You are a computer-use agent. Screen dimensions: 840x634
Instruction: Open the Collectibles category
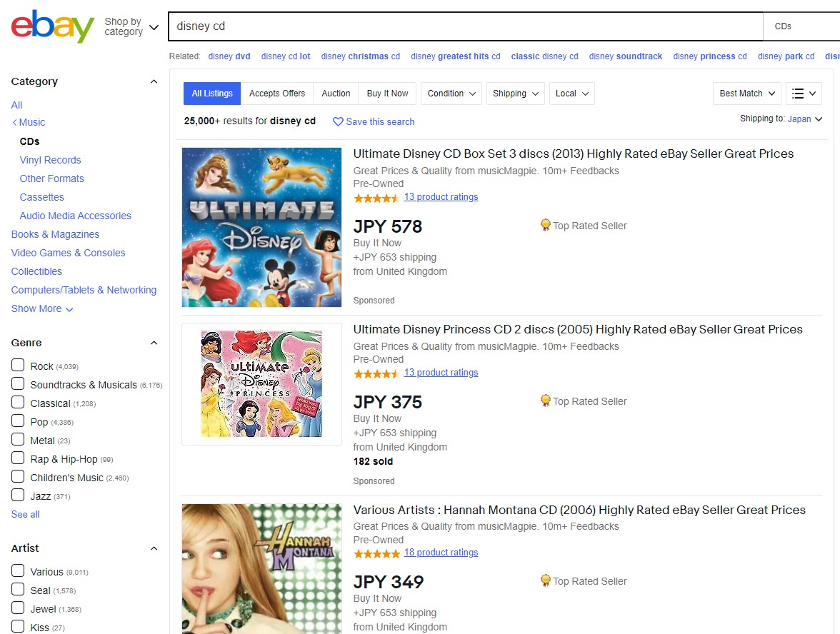coord(36,271)
